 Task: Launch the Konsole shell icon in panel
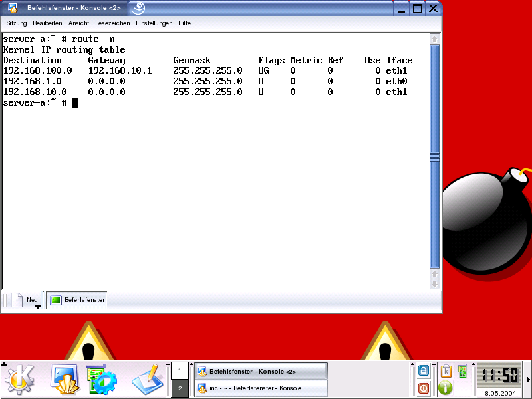tap(65, 380)
